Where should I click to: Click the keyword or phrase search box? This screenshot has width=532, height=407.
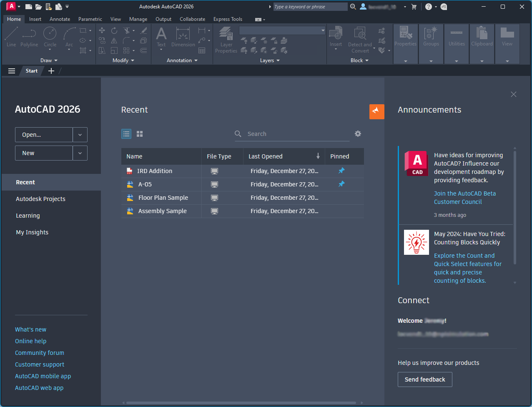[x=310, y=7]
